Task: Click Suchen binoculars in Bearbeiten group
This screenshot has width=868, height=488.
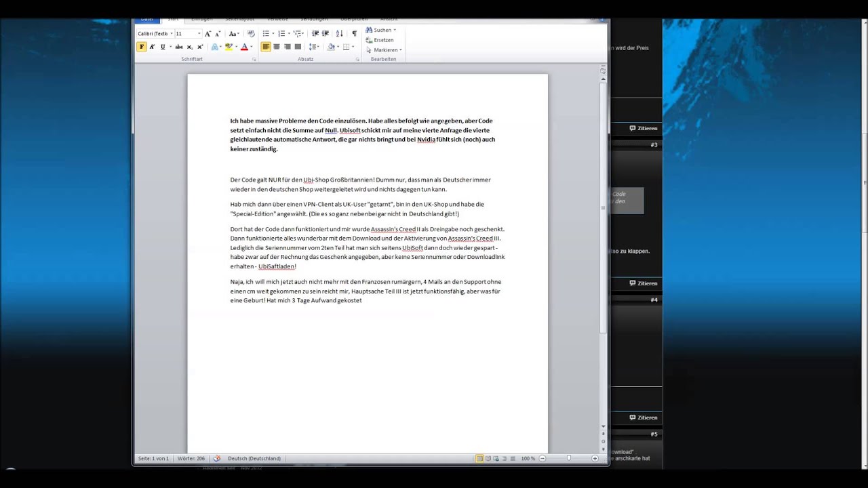Action: pyautogui.click(x=370, y=30)
